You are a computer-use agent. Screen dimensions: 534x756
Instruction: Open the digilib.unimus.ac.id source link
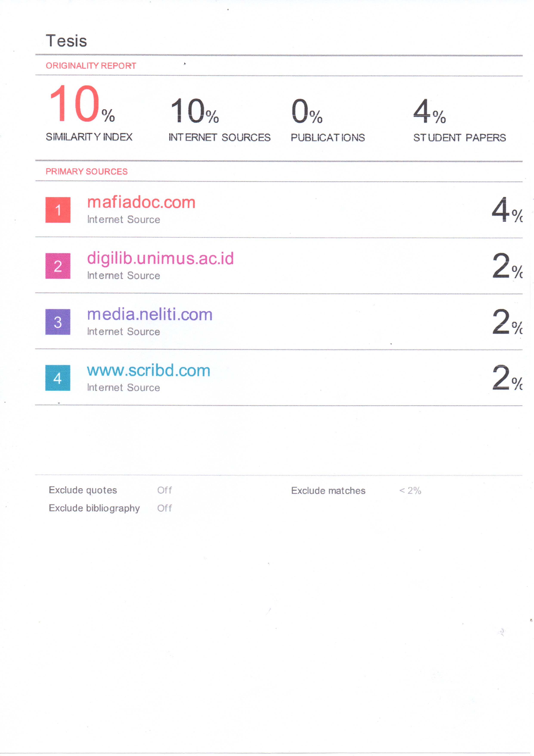coord(160,258)
